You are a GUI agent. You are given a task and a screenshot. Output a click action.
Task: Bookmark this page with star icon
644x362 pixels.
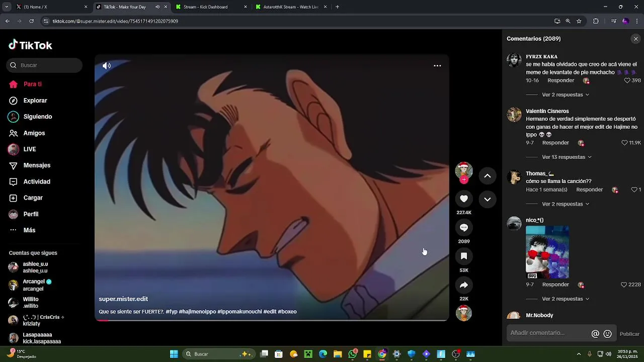[x=579, y=21]
